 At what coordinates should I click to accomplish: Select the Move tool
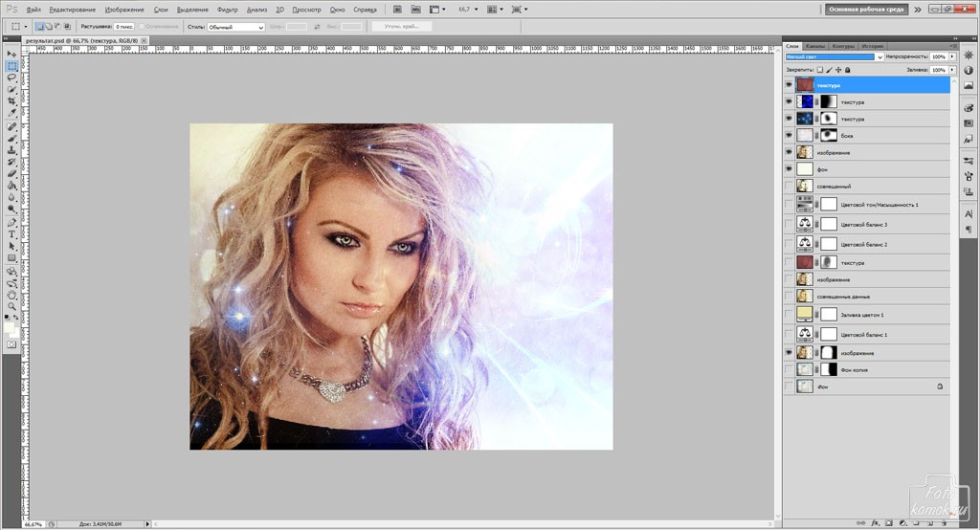click(x=11, y=55)
